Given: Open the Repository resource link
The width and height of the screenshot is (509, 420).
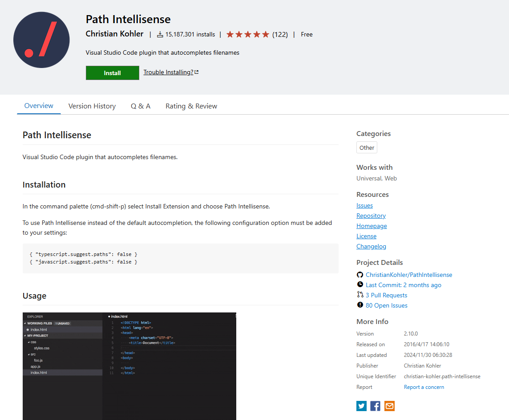Looking at the screenshot, I should tap(371, 216).
